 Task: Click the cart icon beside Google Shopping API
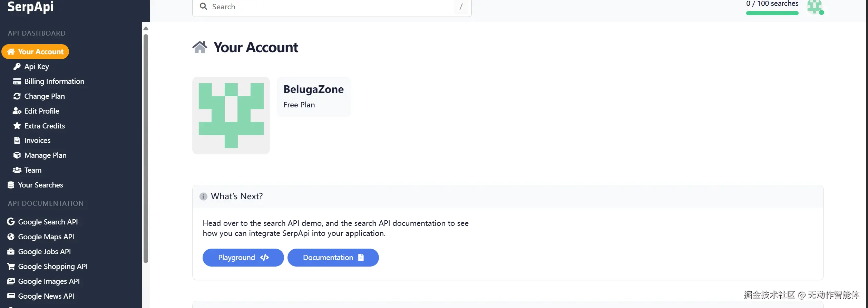click(11, 267)
